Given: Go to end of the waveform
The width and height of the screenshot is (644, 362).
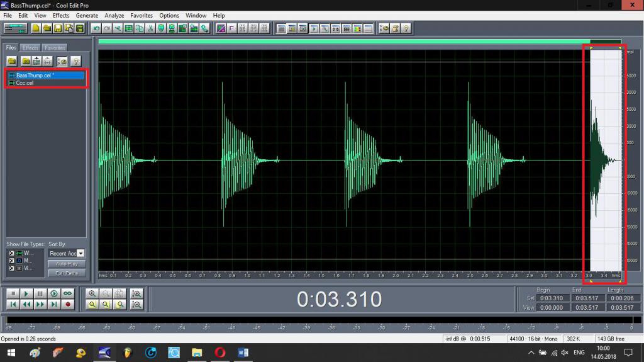Looking at the screenshot, I should tap(54, 305).
